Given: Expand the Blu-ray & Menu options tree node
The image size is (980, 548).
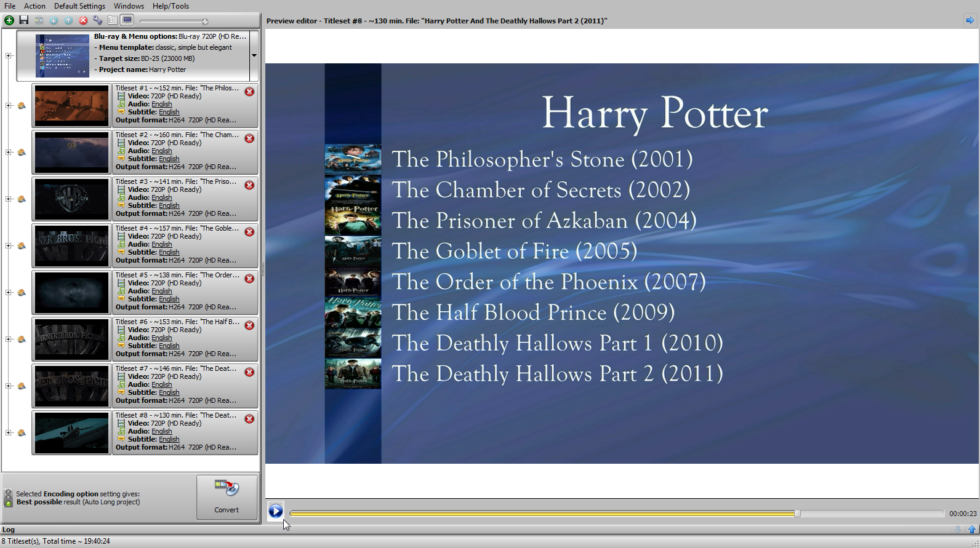Looking at the screenshot, I should point(9,56).
